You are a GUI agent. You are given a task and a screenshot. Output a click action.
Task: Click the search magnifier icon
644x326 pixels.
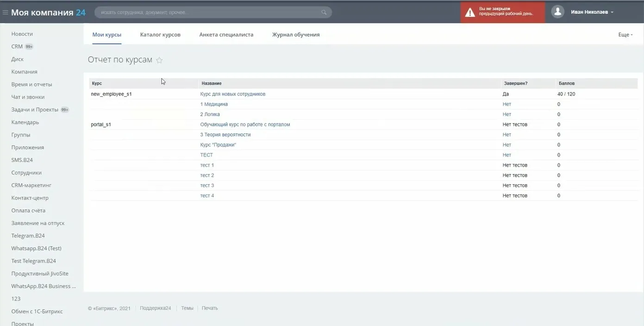coord(324,13)
